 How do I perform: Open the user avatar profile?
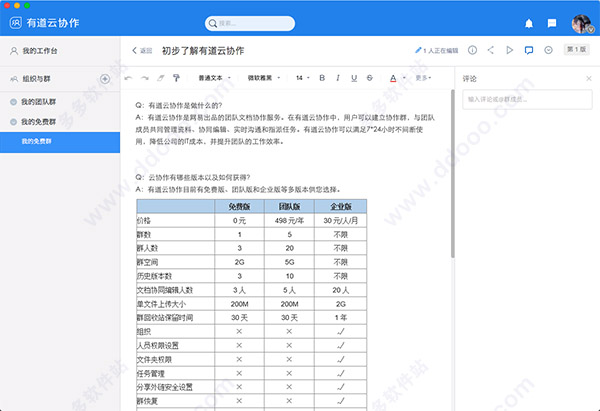click(582, 24)
